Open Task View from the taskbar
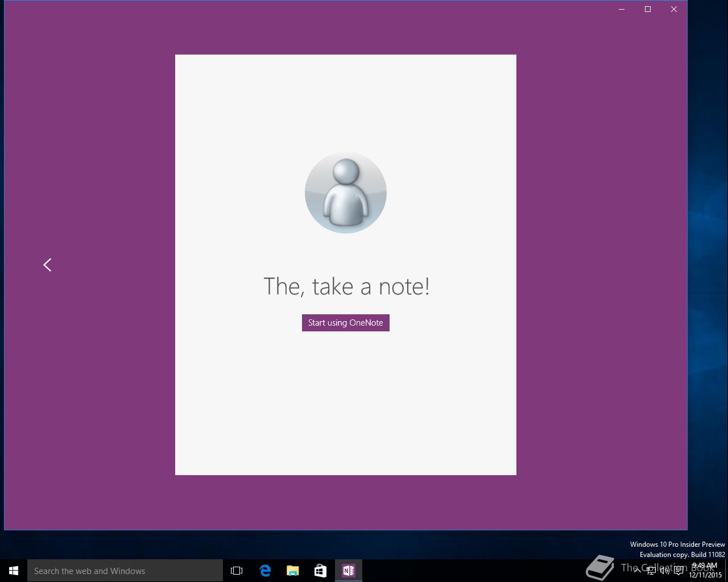Image resolution: width=728 pixels, height=582 pixels. [237, 571]
